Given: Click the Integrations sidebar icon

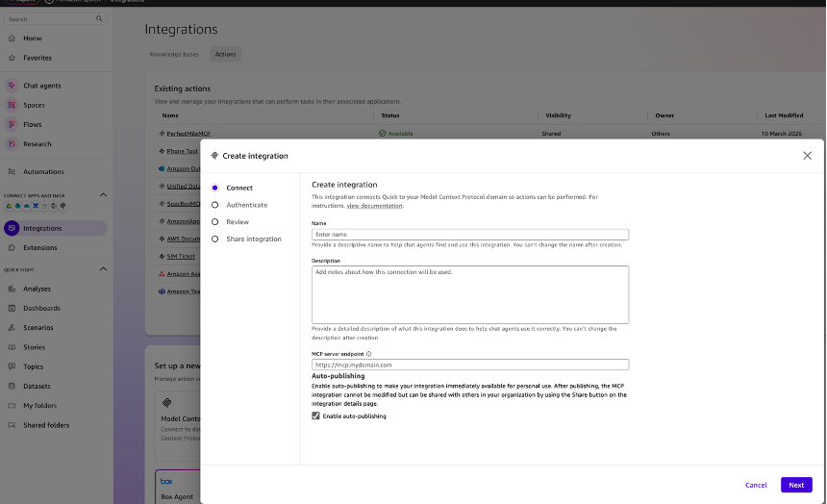Looking at the screenshot, I should coord(12,228).
